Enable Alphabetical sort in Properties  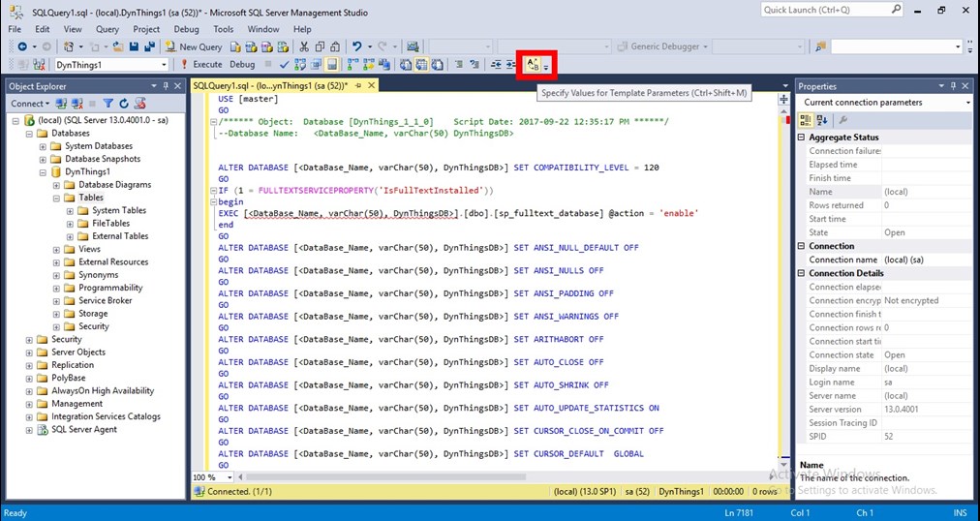[x=821, y=120]
